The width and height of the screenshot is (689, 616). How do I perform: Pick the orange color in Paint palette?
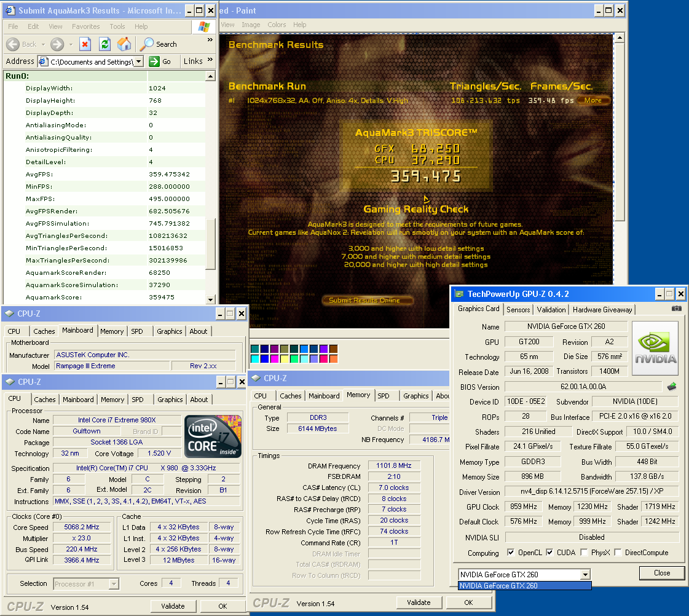point(333,359)
